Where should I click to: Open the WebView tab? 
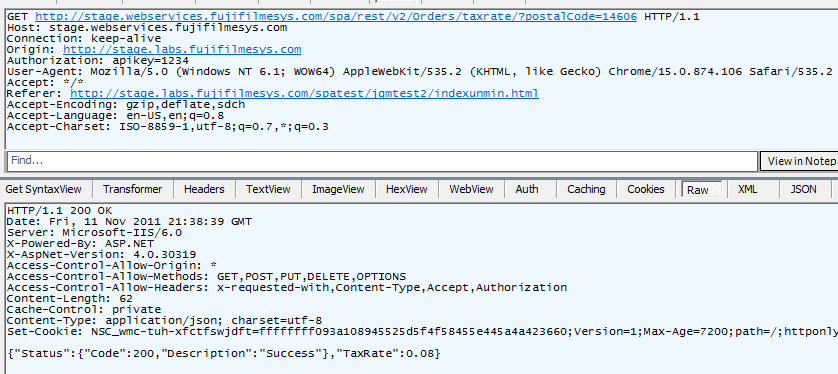471,189
